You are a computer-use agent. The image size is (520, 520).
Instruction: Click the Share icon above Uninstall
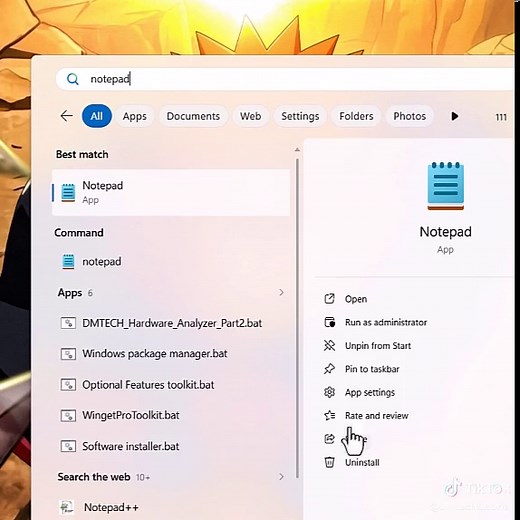click(329, 439)
